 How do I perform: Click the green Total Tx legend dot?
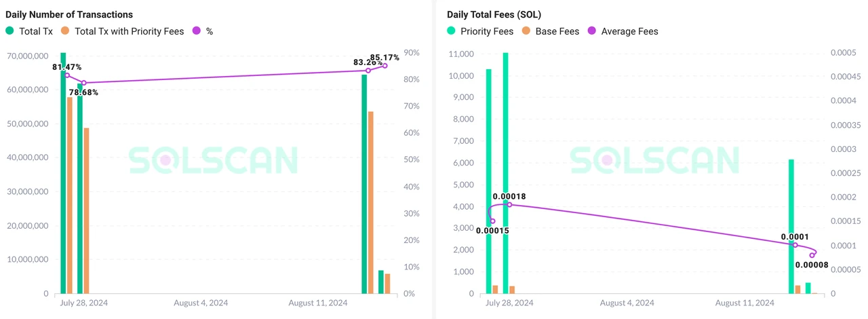(10, 31)
